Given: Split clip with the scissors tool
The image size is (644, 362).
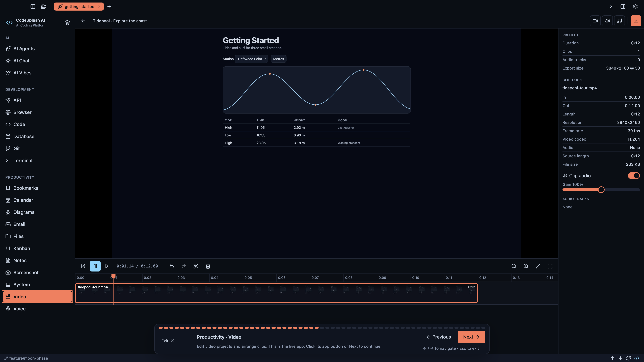Looking at the screenshot, I should [196, 266].
